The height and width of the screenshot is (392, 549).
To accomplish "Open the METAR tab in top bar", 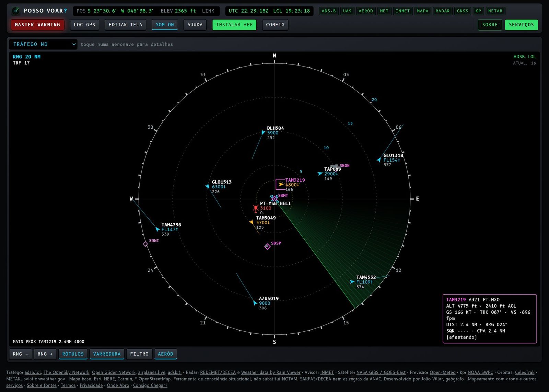I will click(x=495, y=11).
